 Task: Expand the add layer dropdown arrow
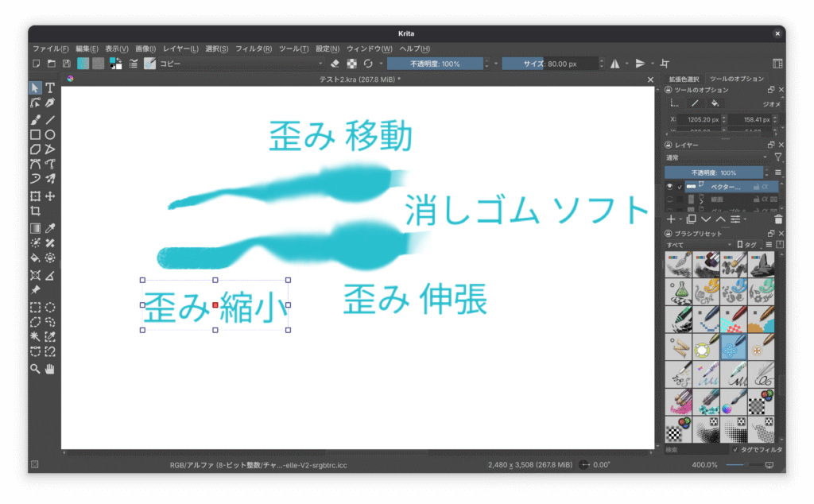point(680,219)
